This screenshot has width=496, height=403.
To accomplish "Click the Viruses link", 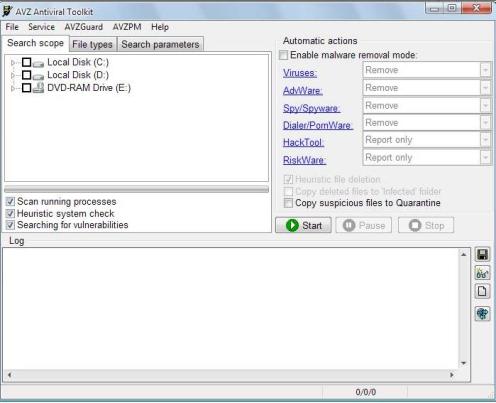I will click(300, 73).
